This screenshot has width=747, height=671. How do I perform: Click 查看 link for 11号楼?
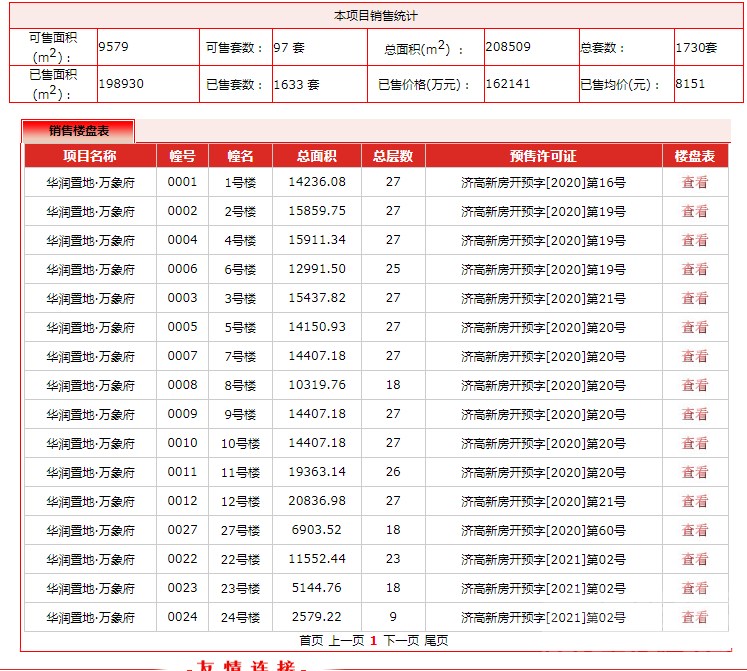click(695, 473)
